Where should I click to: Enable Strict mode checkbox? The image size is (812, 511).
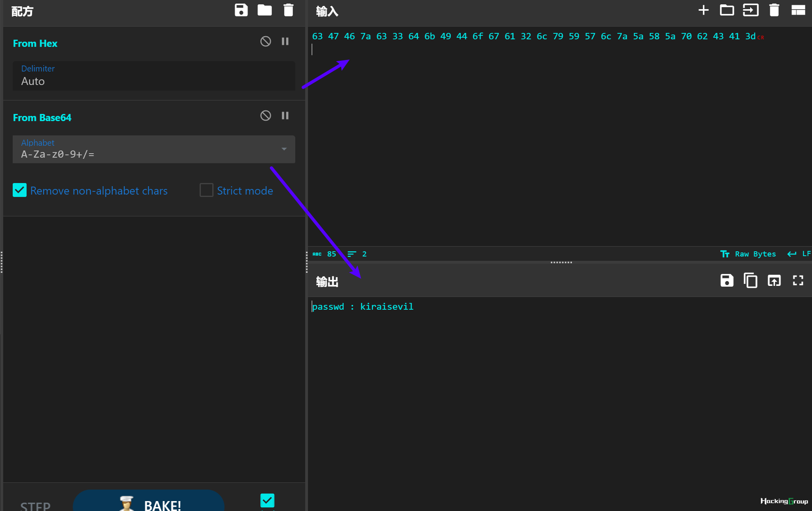[x=206, y=190]
